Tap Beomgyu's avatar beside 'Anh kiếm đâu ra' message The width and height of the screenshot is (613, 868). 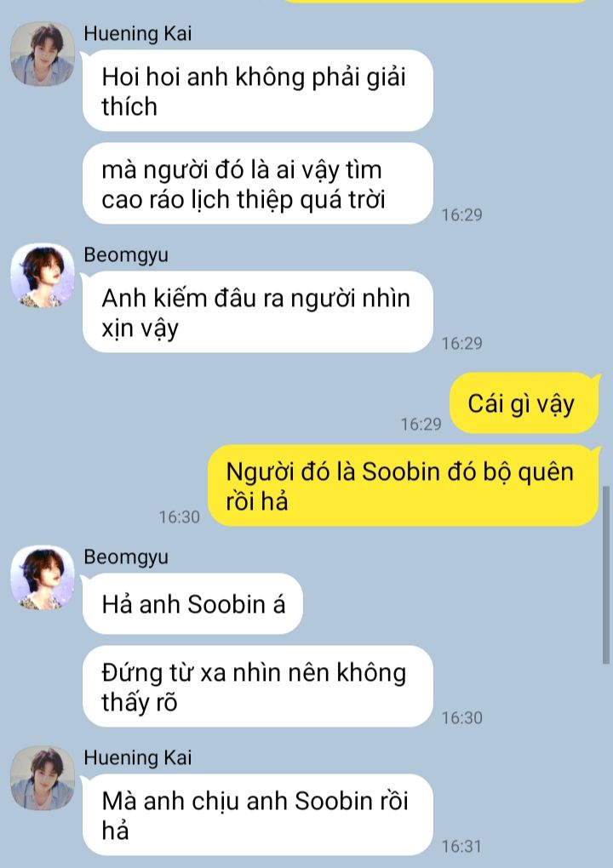point(42,275)
